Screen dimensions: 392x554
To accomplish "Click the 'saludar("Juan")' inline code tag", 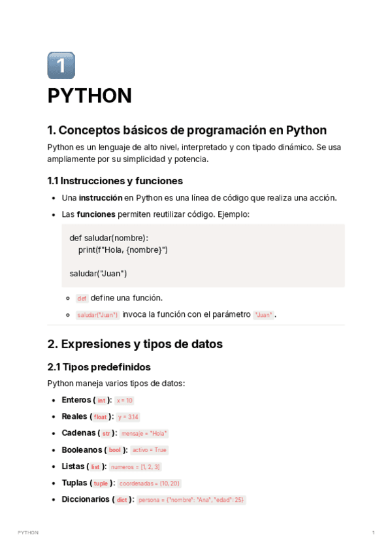I will click(x=97, y=315).
